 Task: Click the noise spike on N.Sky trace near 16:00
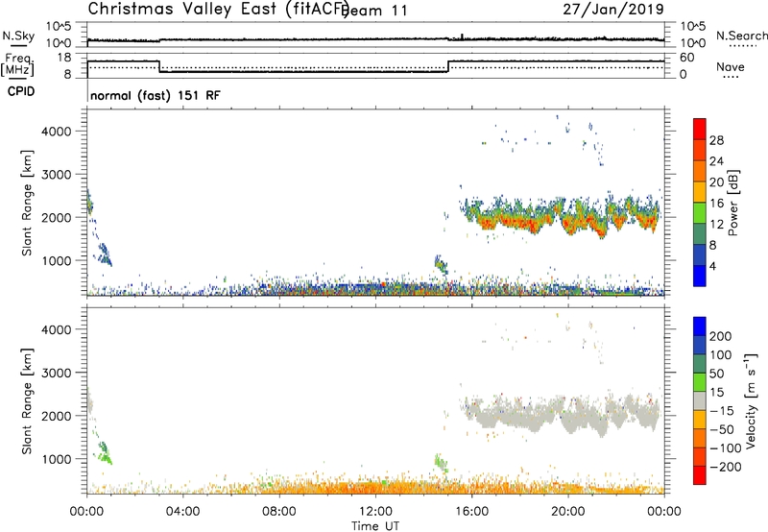click(x=462, y=36)
